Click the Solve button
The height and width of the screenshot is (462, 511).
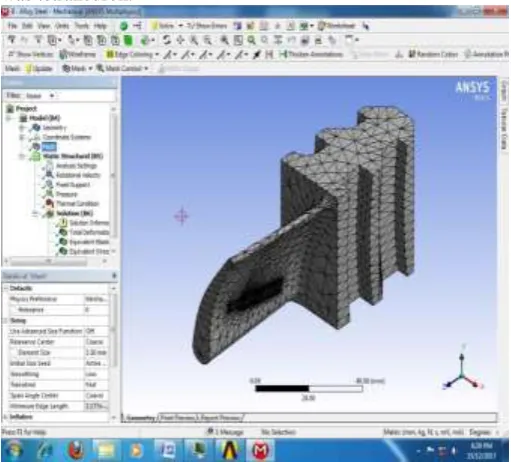163,26
